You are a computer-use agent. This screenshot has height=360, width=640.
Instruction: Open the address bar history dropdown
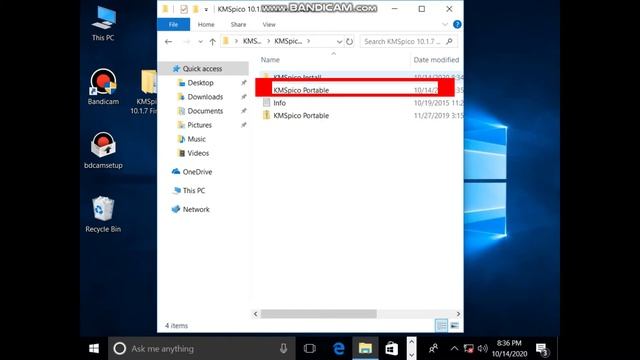click(x=339, y=42)
